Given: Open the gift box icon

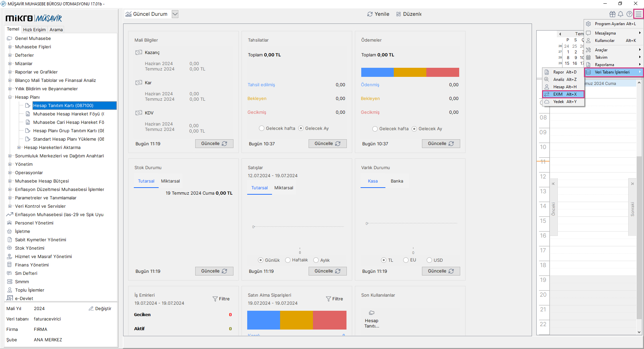Looking at the screenshot, I should click(x=612, y=14).
